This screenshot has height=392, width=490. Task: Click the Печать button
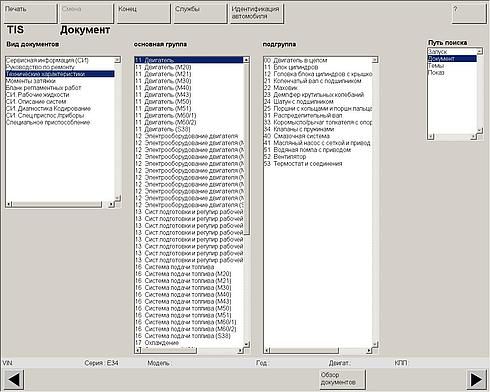click(x=30, y=13)
